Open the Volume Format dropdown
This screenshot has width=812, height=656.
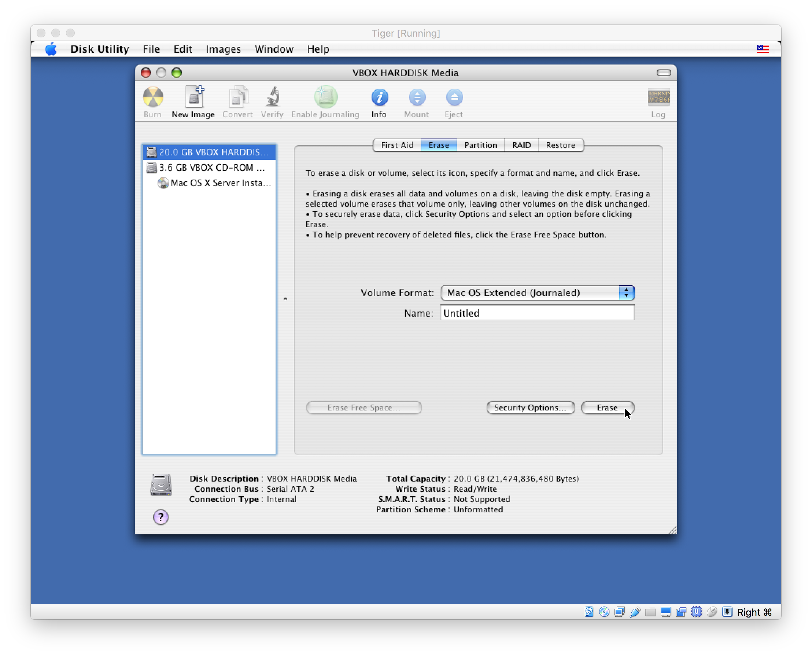[537, 293]
